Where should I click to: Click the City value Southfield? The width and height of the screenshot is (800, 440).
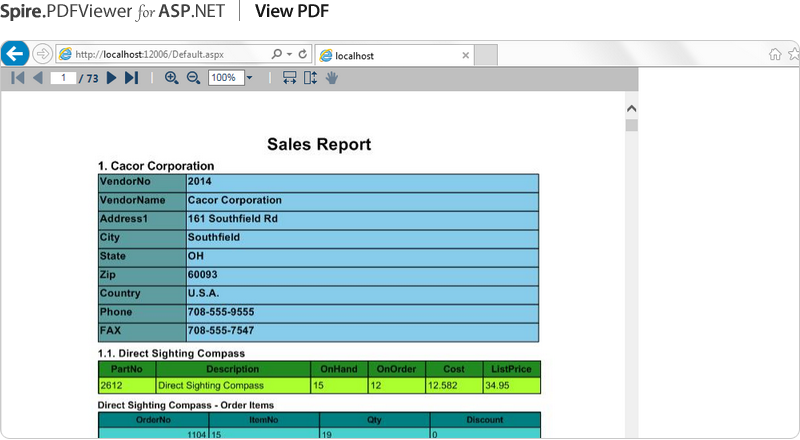[213, 237]
